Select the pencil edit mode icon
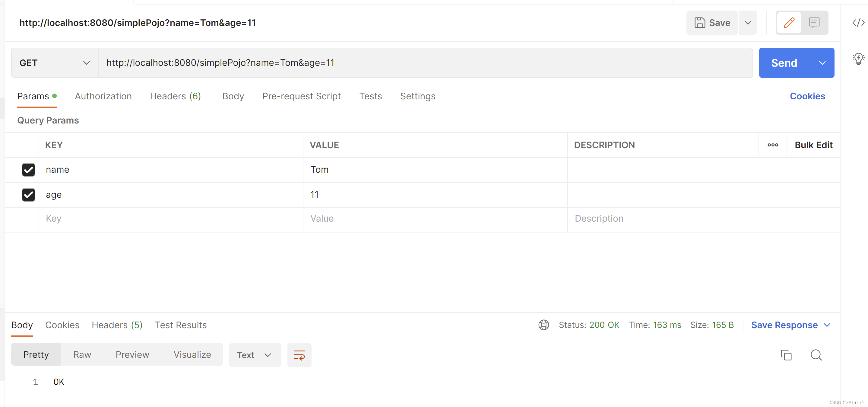868x407 pixels. click(x=789, y=23)
